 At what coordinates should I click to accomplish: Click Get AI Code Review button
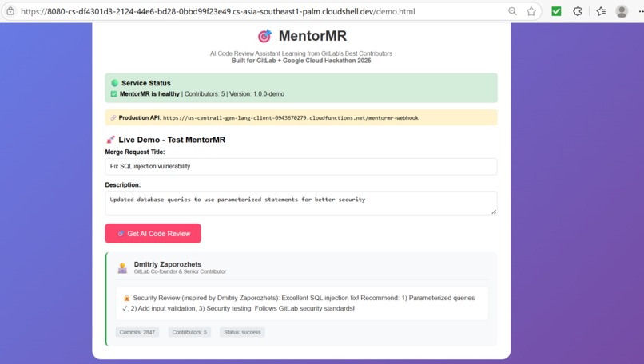click(x=153, y=234)
